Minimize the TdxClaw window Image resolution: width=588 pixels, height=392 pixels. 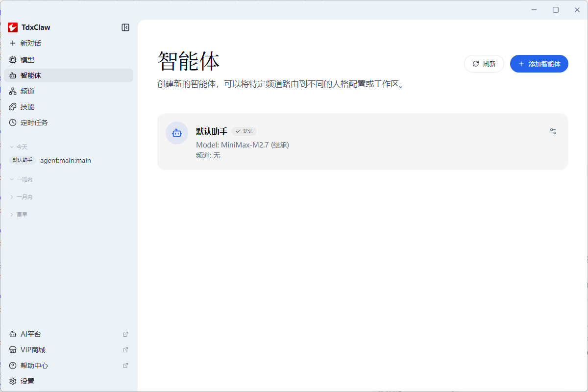[x=534, y=10]
